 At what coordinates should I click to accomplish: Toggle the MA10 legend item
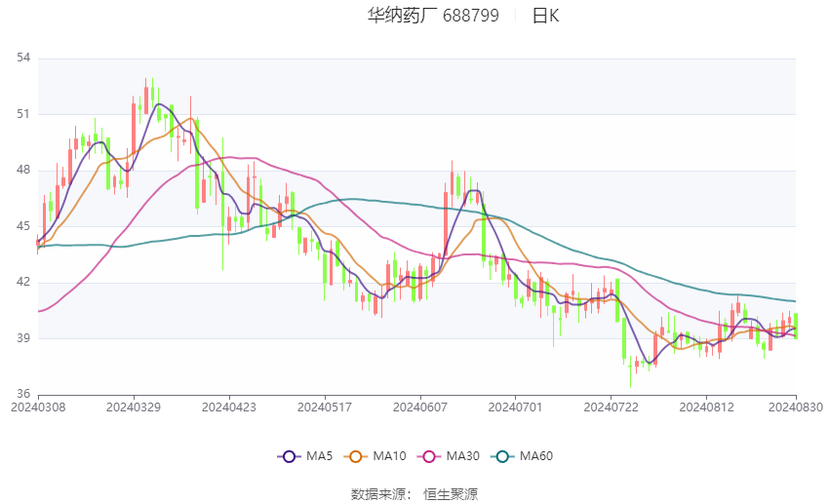[x=375, y=456]
